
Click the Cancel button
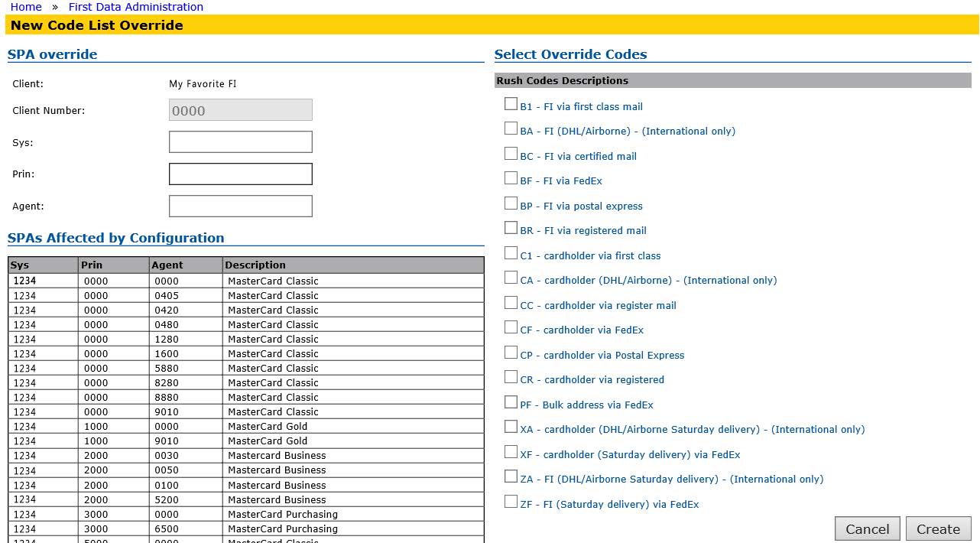tap(868, 529)
